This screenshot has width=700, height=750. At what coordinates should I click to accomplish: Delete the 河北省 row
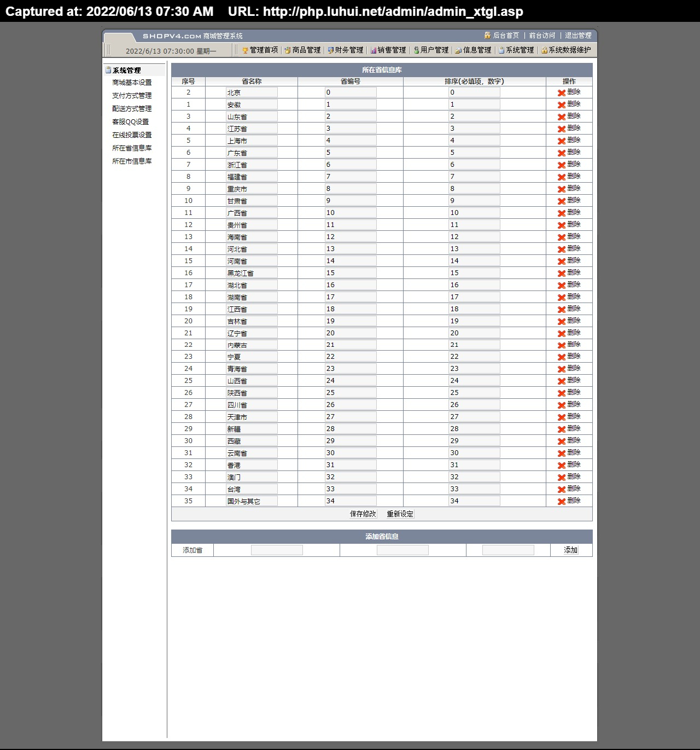point(569,249)
